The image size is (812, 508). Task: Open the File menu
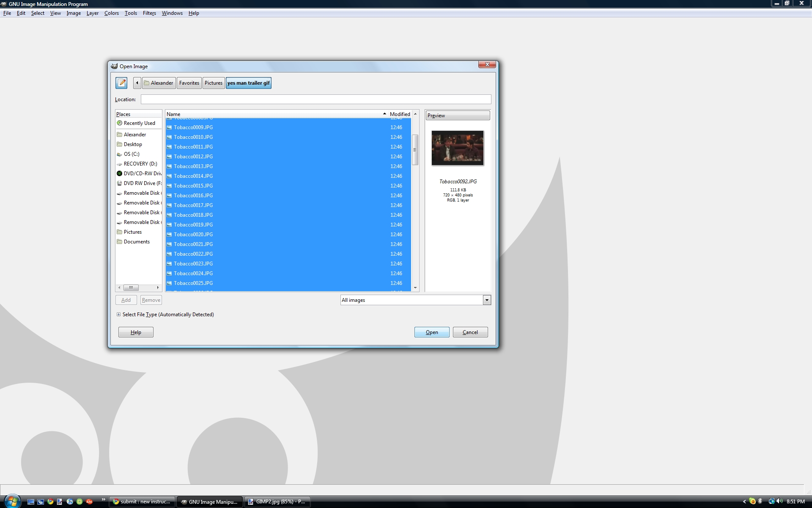pyautogui.click(x=7, y=13)
